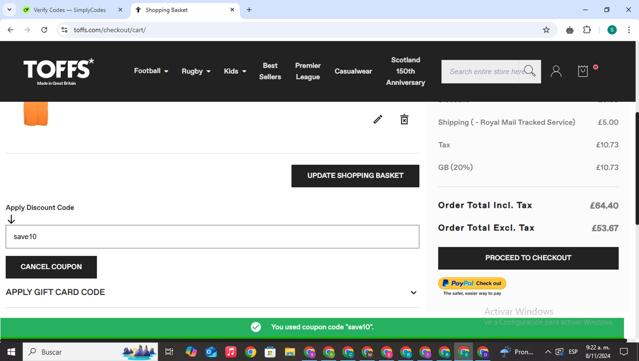Screen dimensions: 639x361
Task: Open the extension icon beside the puzzle
Action: pyautogui.click(x=570, y=30)
